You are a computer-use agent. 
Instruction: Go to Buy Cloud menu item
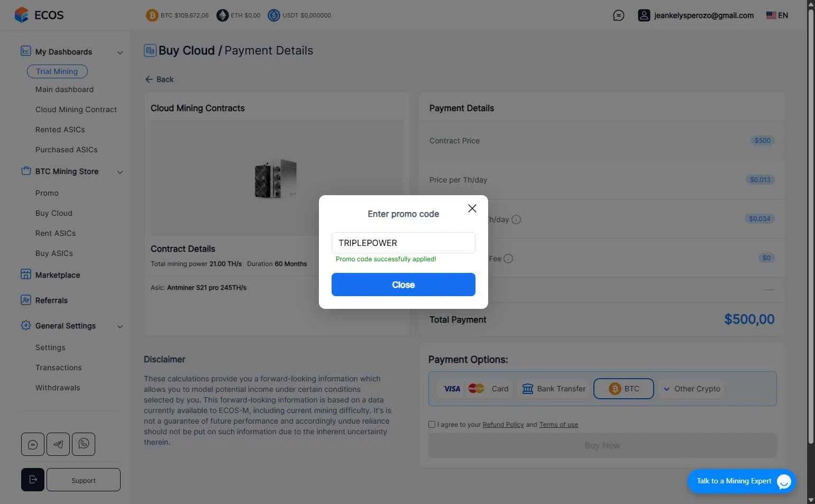54,213
